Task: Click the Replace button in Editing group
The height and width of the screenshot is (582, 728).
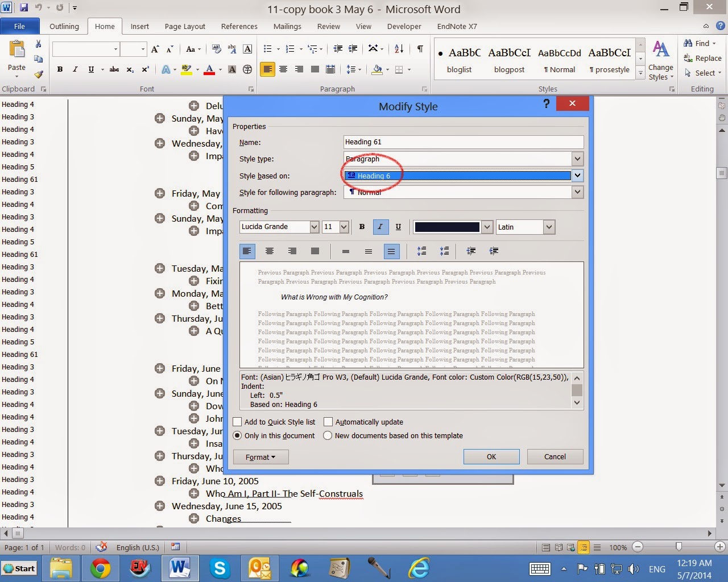Action: (702, 58)
